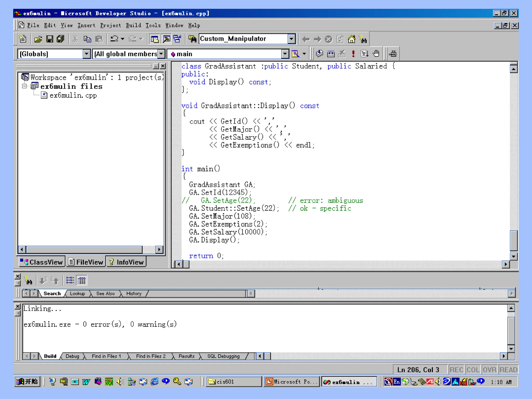Open the Build menu
Image resolution: width=532 pixels, height=399 pixels.
coord(134,25)
